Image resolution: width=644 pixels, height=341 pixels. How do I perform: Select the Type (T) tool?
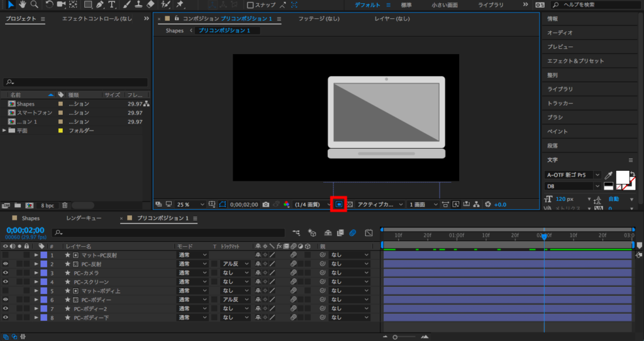click(x=111, y=4)
